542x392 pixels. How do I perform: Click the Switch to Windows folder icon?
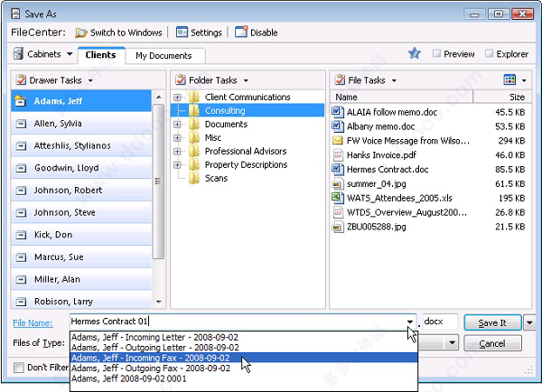(x=81, y=33)
